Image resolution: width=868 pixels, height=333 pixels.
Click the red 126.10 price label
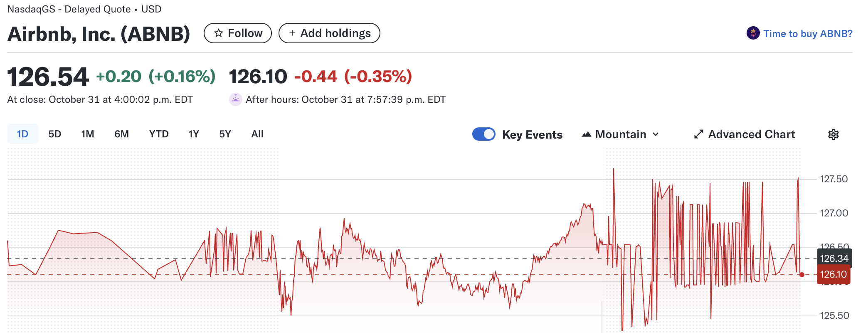(x=833, y=275)
